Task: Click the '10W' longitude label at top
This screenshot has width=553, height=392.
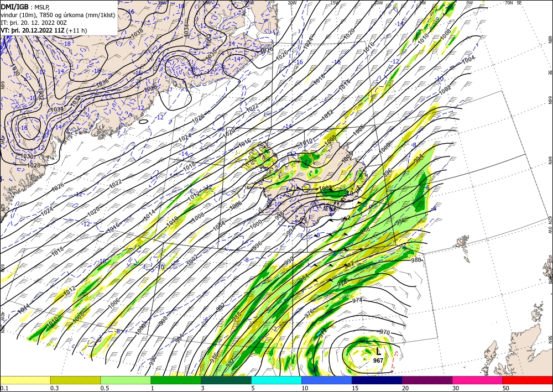Action: pos(378,3)
